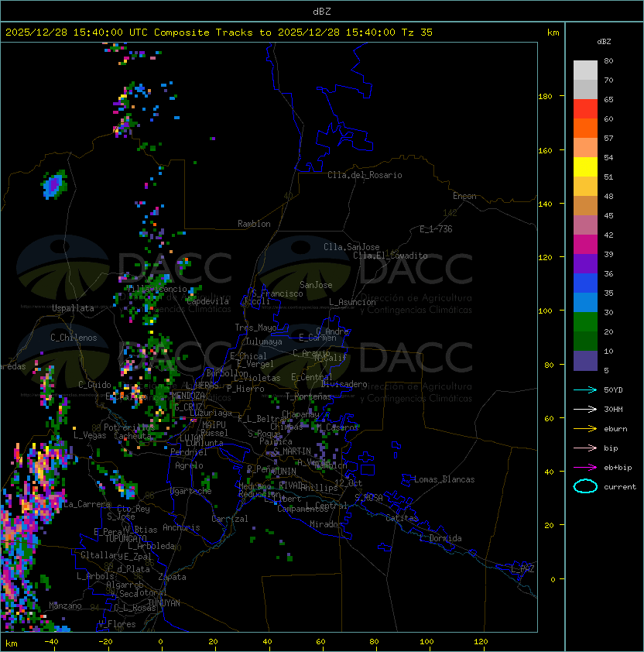This screenshot has width=644, height=652.
Task: Click the C_Chilenos place label
Action: click(74, 338)
